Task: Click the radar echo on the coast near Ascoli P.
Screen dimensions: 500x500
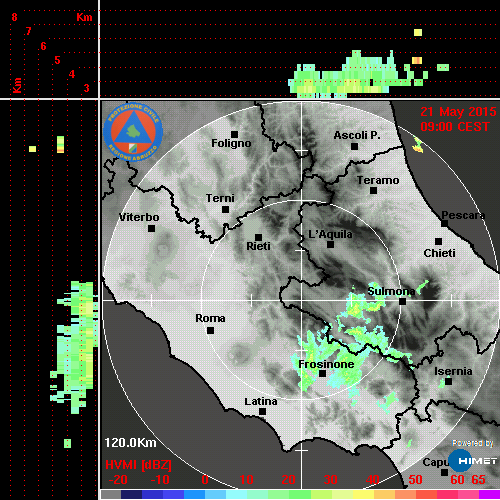Action: (418, 145)
